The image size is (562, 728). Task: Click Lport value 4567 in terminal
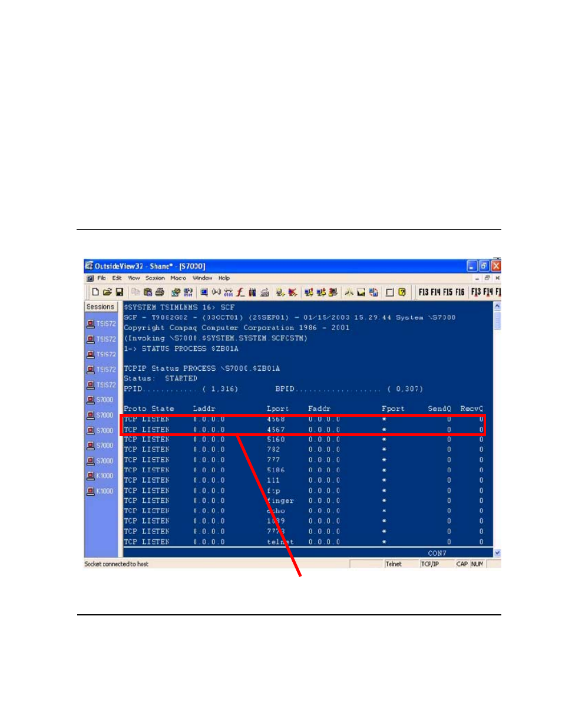point(276,430)
